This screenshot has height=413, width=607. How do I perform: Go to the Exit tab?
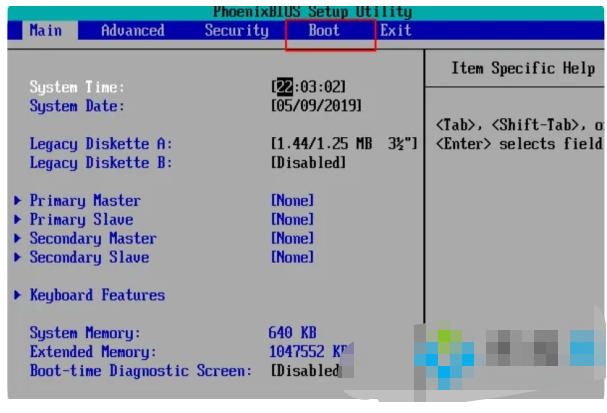(x=396, y=31)
